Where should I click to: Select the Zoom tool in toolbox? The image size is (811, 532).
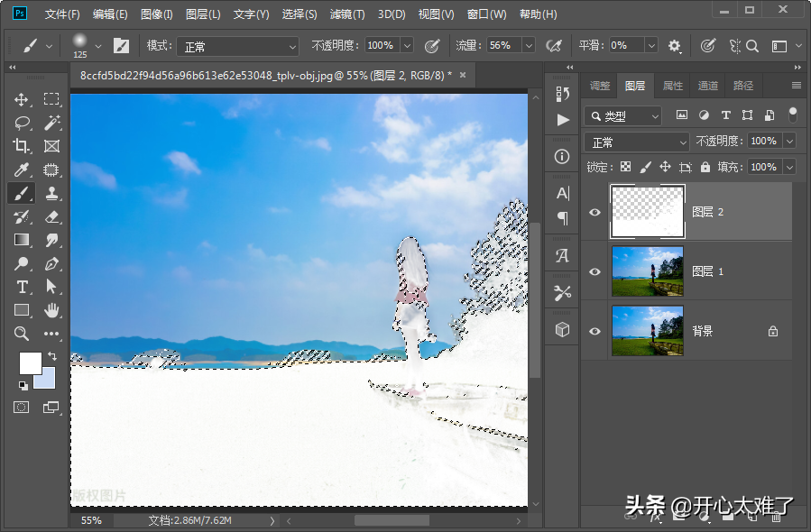[x=22, y=334]
